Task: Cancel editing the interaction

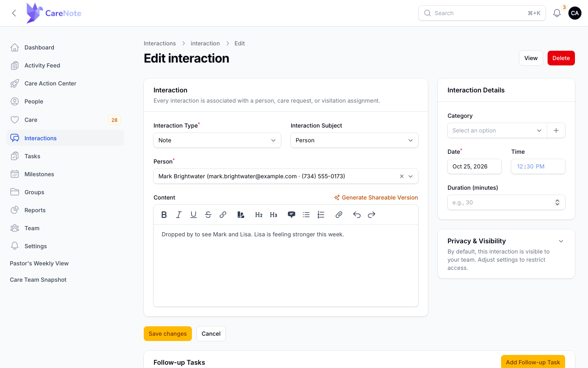Action: click(x=211, y=334)
